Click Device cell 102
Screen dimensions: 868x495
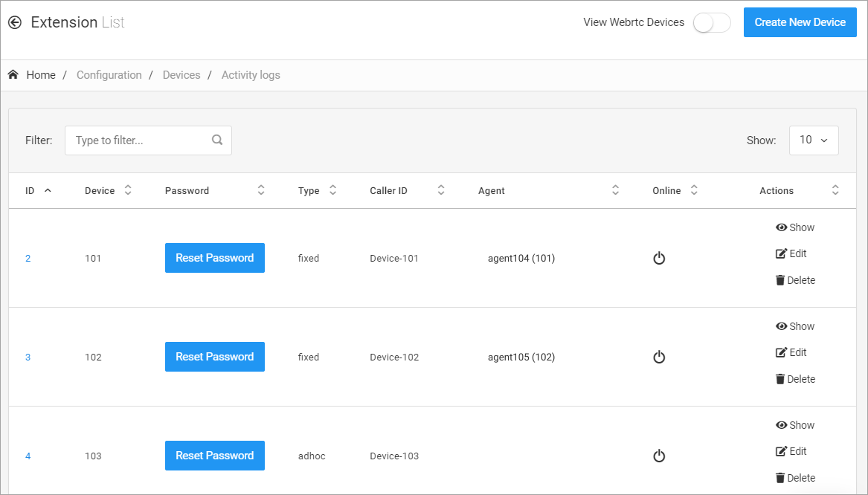[93, 357]
